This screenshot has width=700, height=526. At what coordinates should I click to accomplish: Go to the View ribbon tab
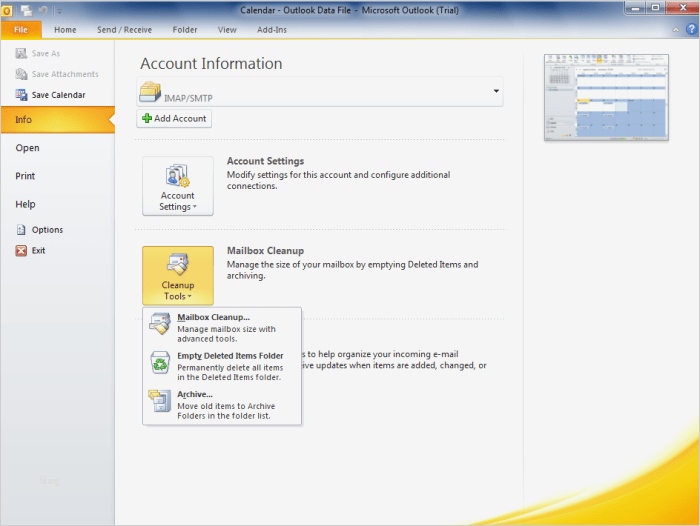[x=227, y=30]
